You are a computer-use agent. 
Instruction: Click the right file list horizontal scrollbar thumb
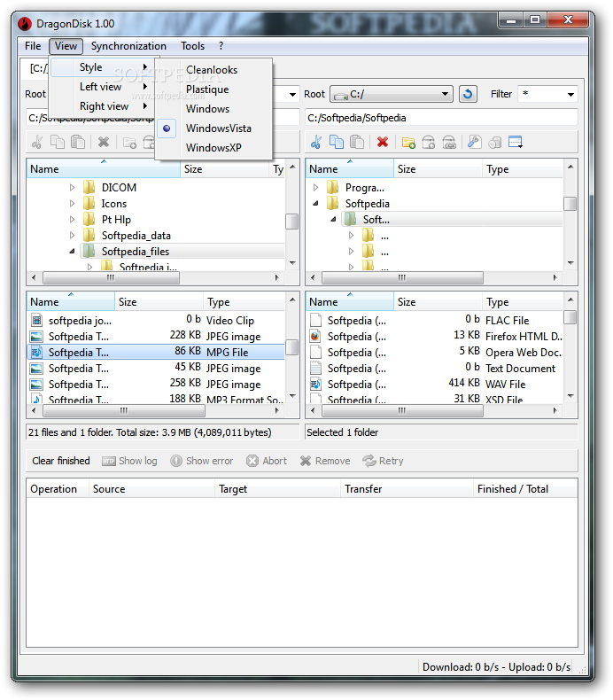coord(402,410)
